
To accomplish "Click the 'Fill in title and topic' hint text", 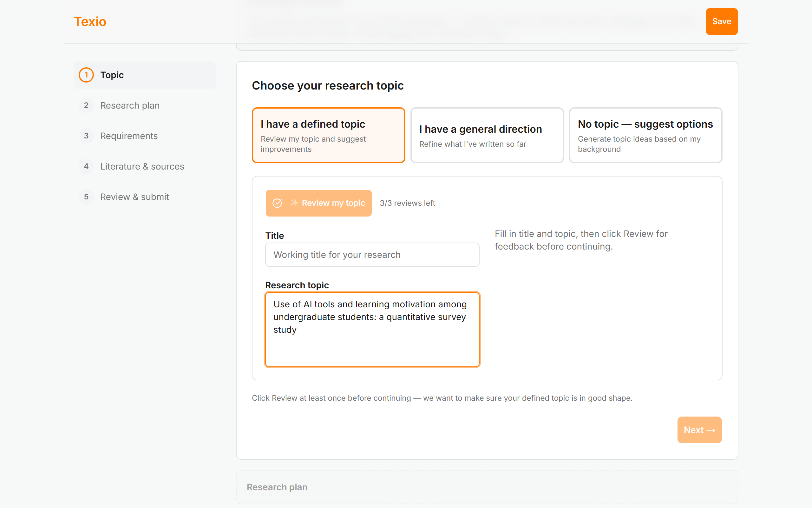I will point(581,240).
